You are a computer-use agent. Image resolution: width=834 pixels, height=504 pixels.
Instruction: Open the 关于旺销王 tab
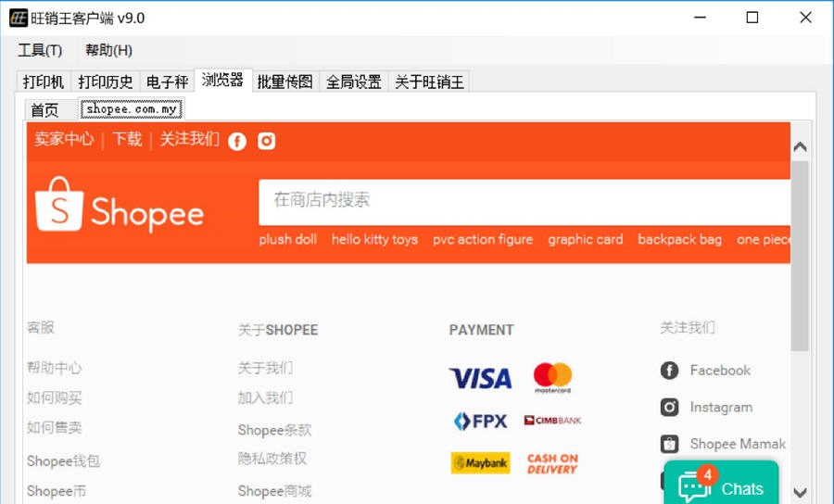(x=429, y=82)
